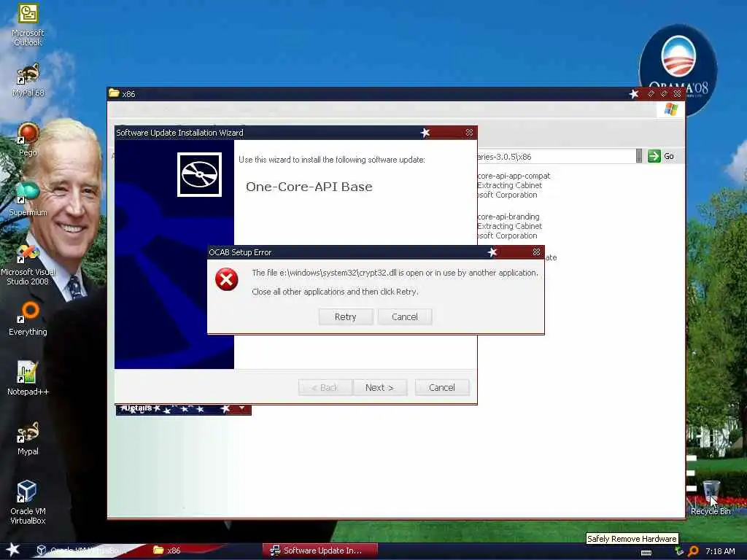Click star icon in wizard titlebar
This screenshot has height=560, width=747.
(x=425, y=133)
